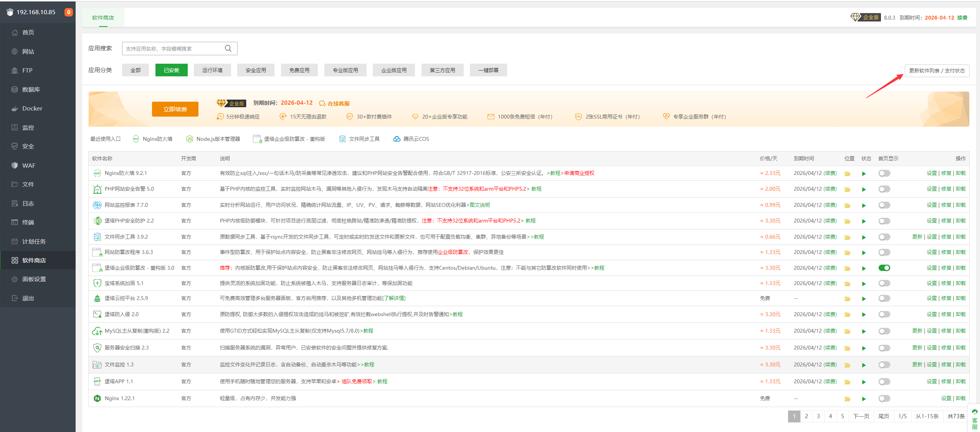Screen dimensions: 980x432
Task: Click folder icon for Nginx 1.22.1 row
Action: point(847,399)
